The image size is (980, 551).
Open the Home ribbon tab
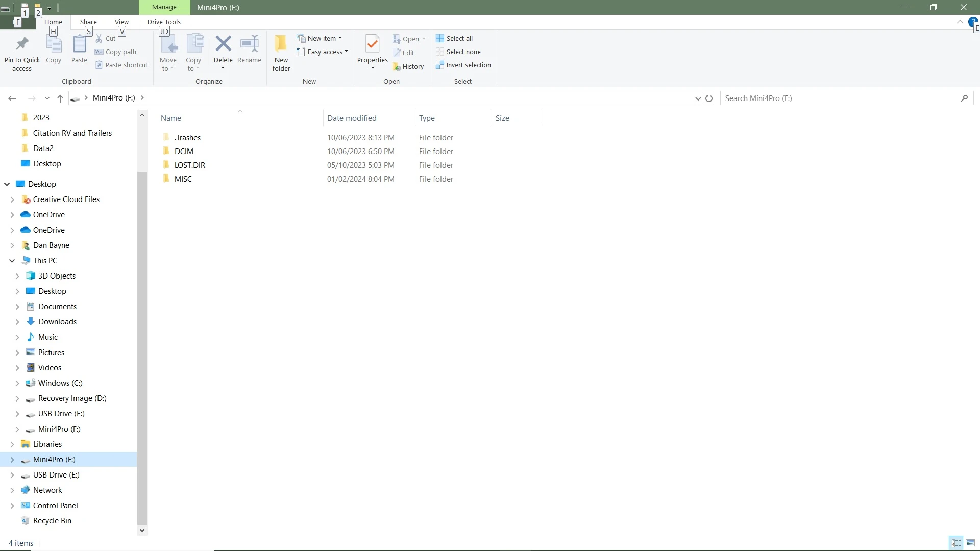coord(53,22)
